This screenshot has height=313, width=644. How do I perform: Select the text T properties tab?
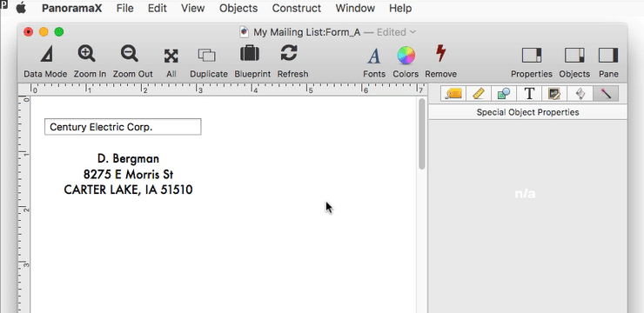pyautogui.click(x=529, y=94)
